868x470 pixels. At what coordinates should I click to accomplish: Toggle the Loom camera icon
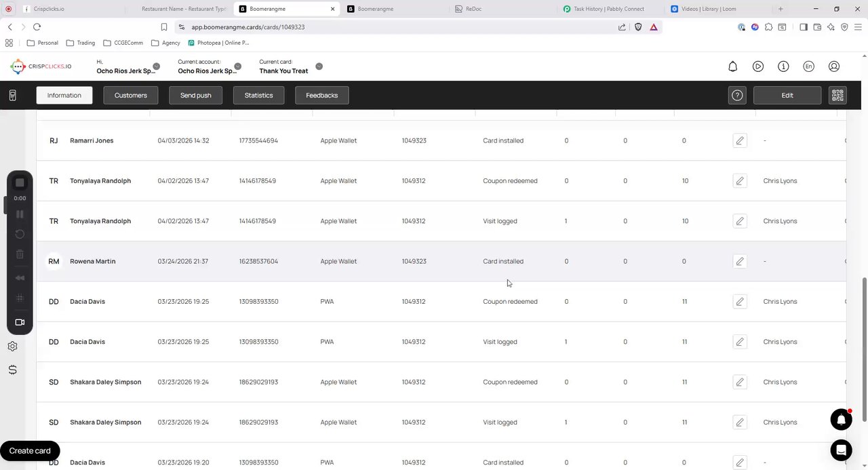(20, 322)
